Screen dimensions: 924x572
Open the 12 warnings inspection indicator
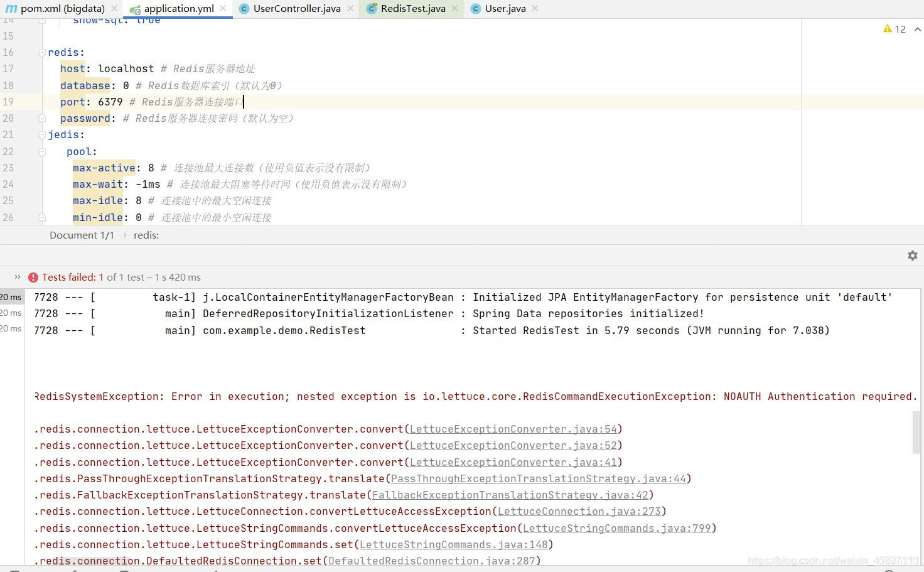point(894,29)
